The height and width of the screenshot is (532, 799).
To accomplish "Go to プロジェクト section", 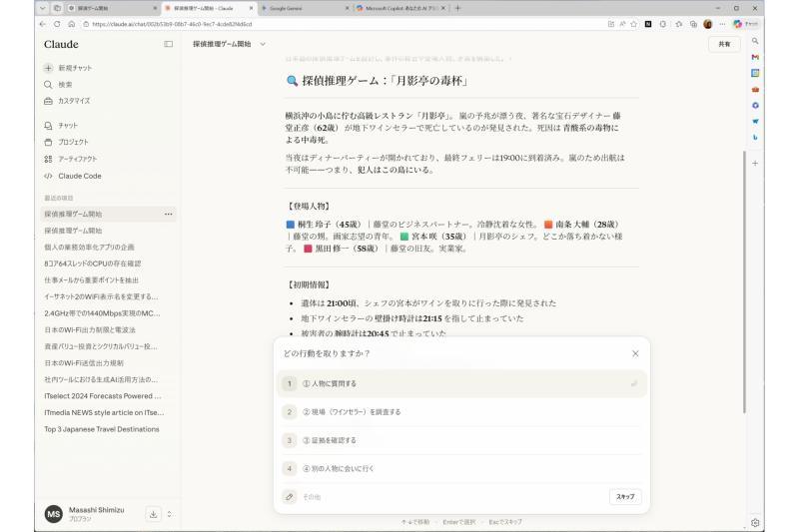I will click(66, 142).
